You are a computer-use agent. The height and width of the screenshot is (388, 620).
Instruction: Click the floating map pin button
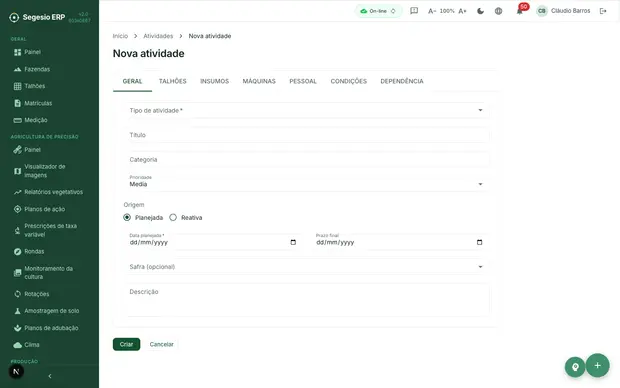[575, 367]
